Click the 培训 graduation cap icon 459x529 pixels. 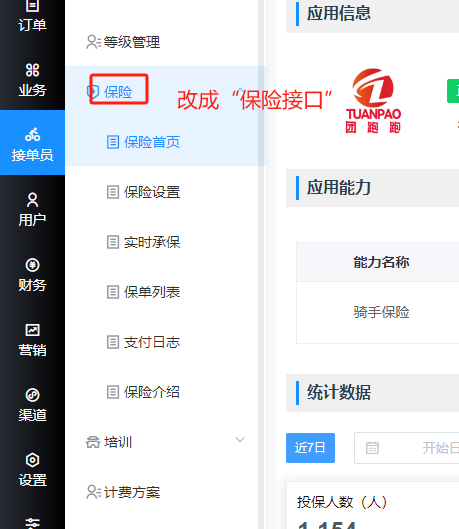tap(93, 442)
